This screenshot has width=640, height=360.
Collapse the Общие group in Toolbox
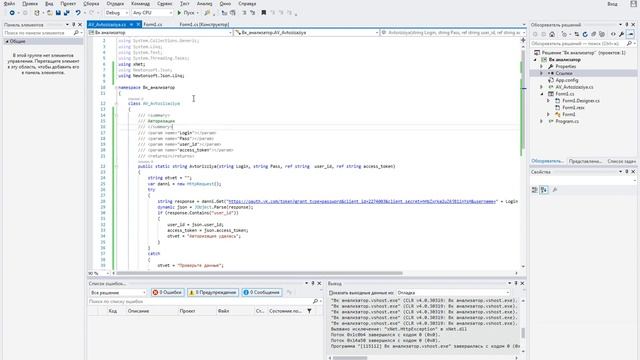tap(7, 42)
